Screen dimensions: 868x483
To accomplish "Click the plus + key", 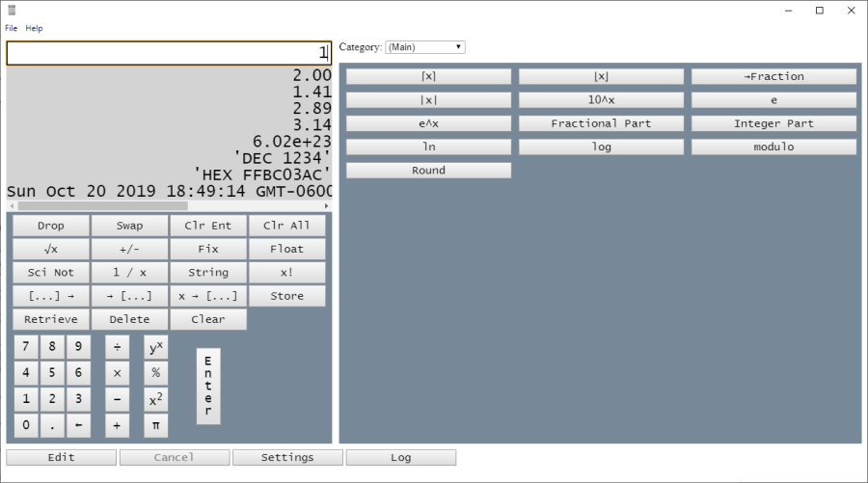I will pyautogui.click(x=118, y=425).
